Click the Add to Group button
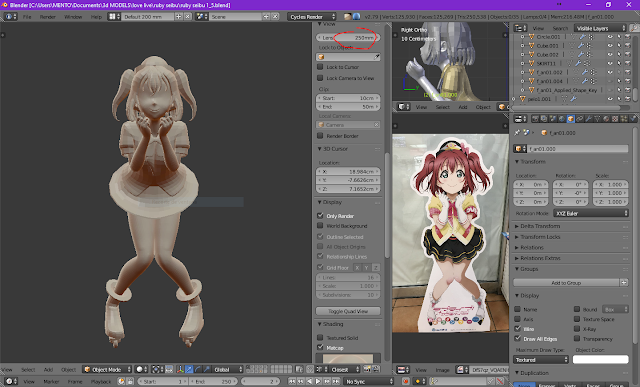The image size is (640, 387). 566,282
